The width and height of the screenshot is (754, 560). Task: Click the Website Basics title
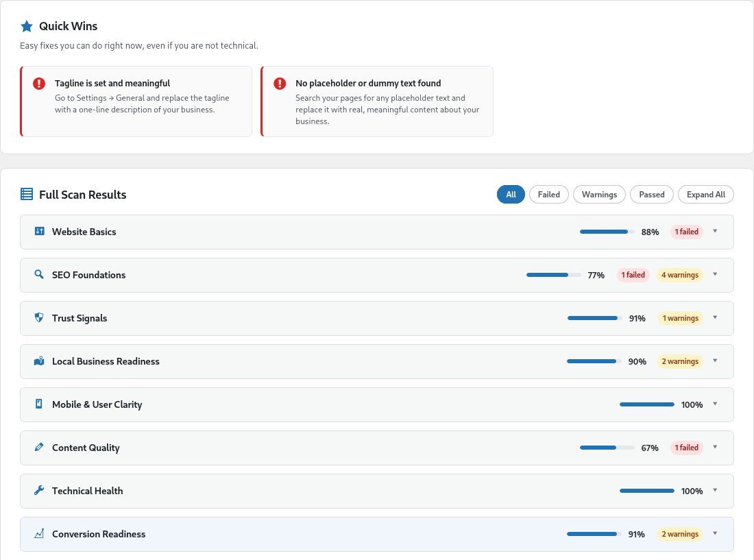pyautogui.click(x=84, y=232)
